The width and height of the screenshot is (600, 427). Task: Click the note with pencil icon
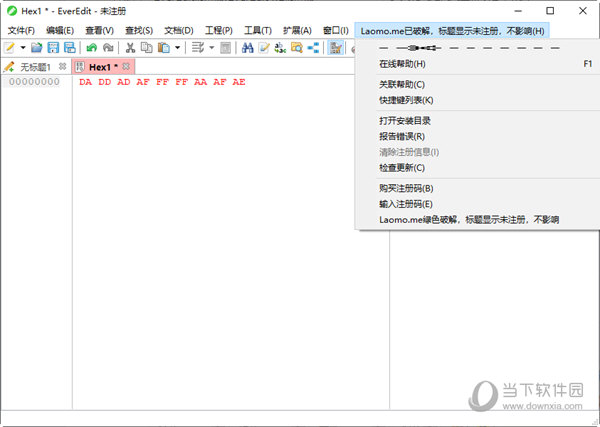[264, 48]
